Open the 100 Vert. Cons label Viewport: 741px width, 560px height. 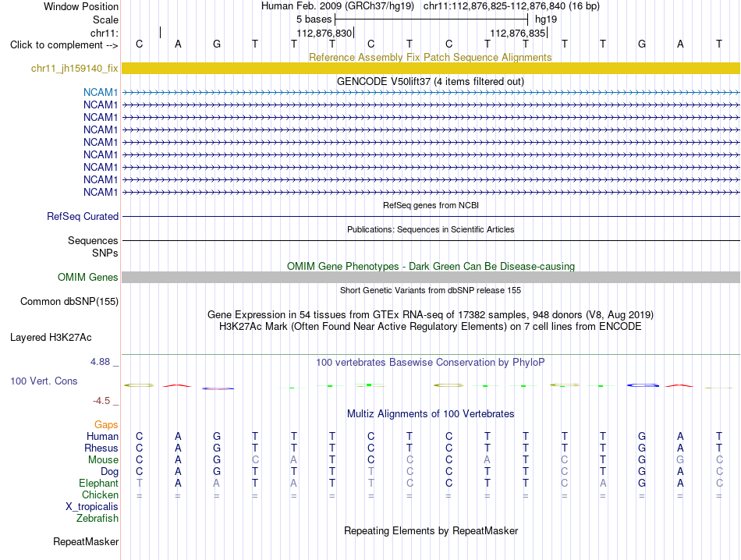[x=44, y=381]
